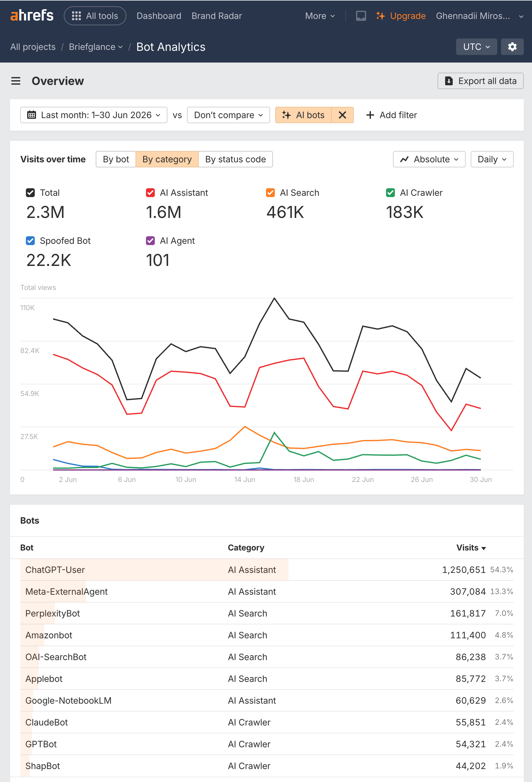The width and height of the screenshot is (532, 782).
Task: Sort by the Visits column
Action: [x=471, y=547]
